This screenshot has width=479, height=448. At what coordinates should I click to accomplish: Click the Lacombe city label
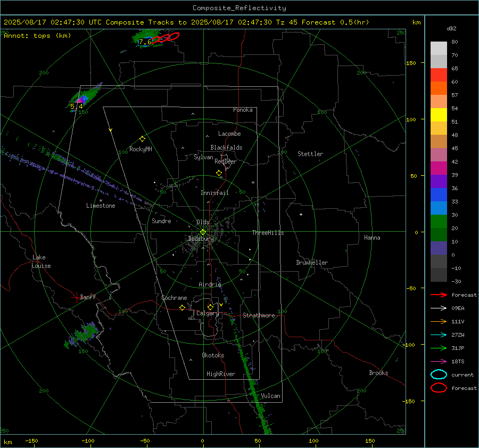[229, 134]
